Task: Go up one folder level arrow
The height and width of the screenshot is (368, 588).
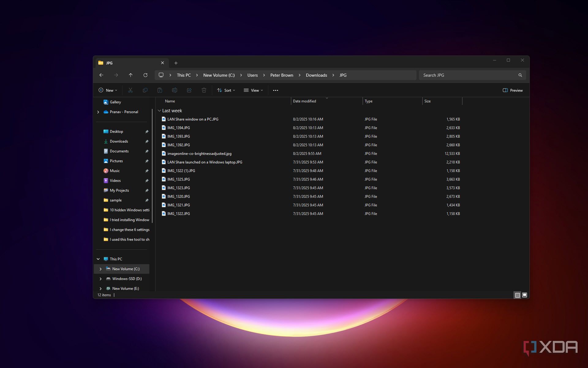Action: click(131, 75)
